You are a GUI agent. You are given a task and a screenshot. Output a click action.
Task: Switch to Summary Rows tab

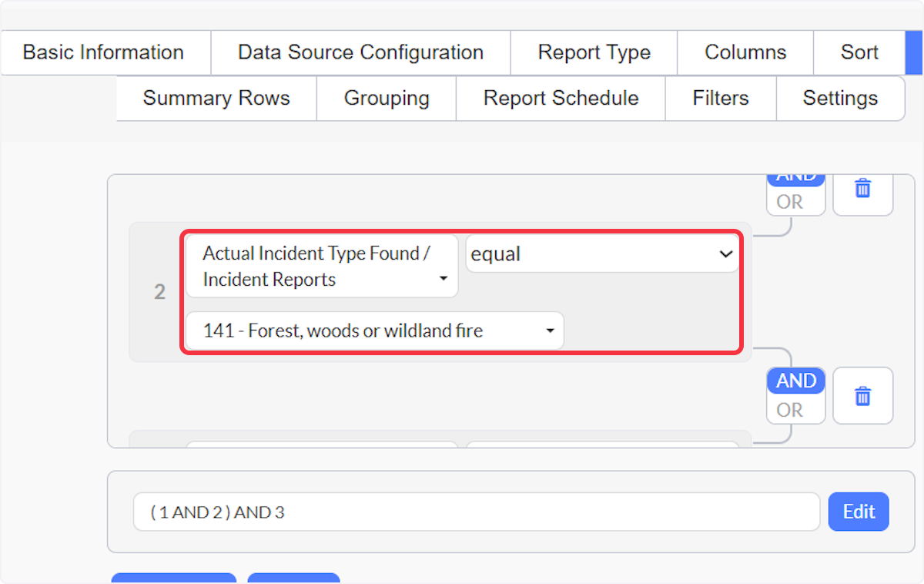tap(216, 98)
